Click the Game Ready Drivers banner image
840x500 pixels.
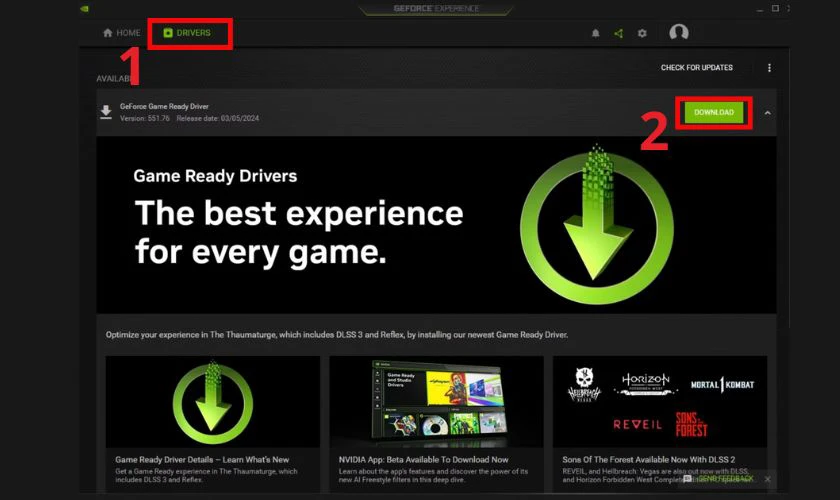pos(436,225)
